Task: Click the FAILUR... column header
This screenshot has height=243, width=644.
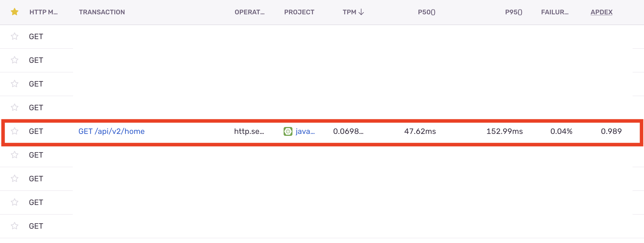Action: pyautogui.click(x=555, y=12)
